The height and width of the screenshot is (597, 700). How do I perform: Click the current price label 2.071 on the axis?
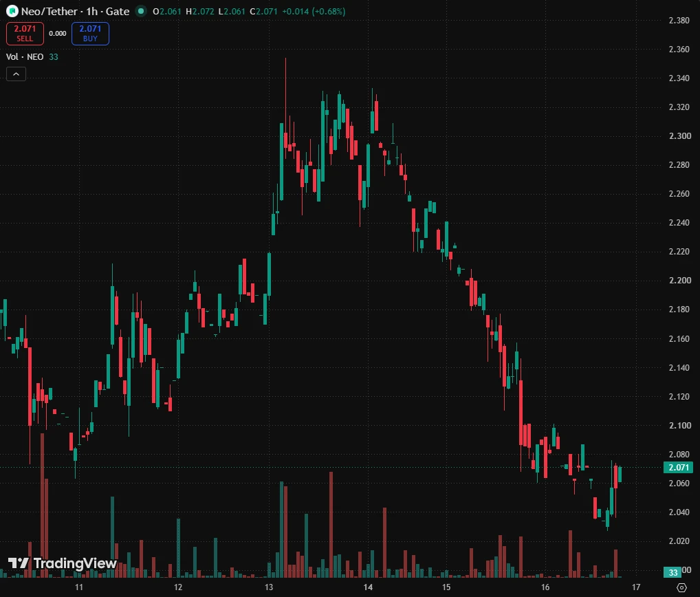click(x=679, y=468)
